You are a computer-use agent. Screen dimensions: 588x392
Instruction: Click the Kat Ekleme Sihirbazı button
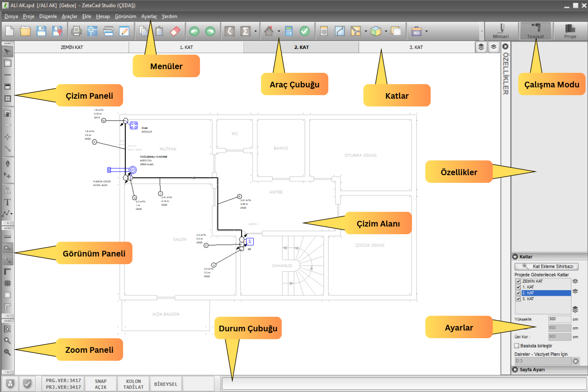click(x=546, y=267)
